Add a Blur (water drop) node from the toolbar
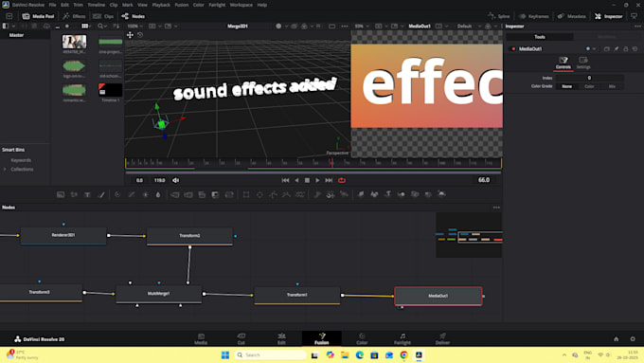Viewport: 644px width, 363px height. tap(158, 194)
